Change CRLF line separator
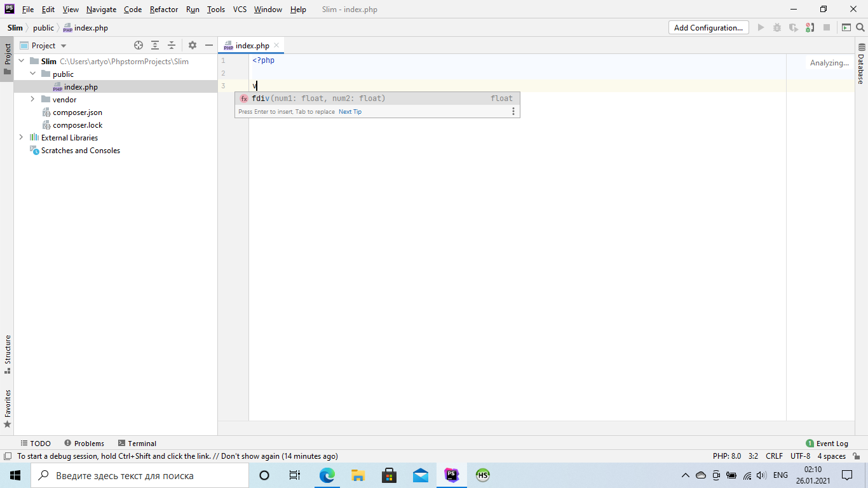 [x=775, y=456]
